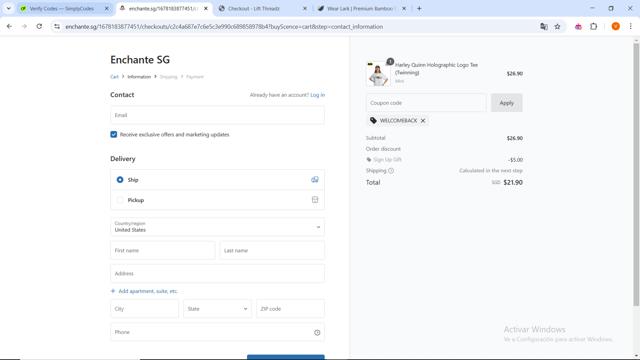Click the phone field help icon
The width and height of the screenshot is (640, 360).
(x=317, y=333)
